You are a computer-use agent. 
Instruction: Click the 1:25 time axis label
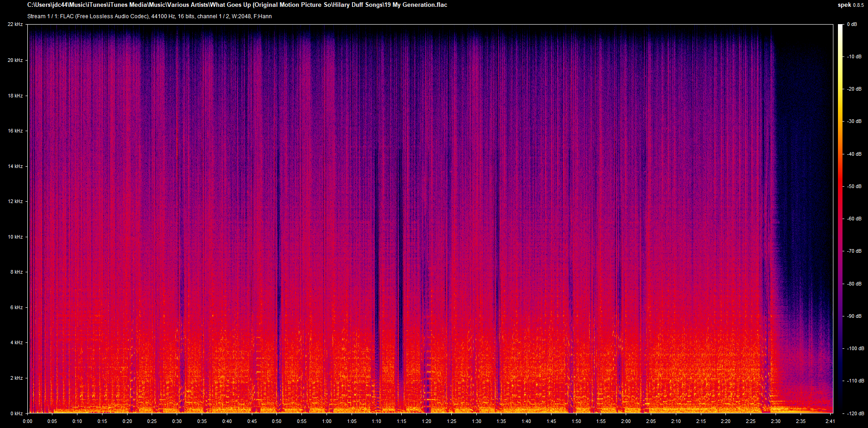[451, 421]
